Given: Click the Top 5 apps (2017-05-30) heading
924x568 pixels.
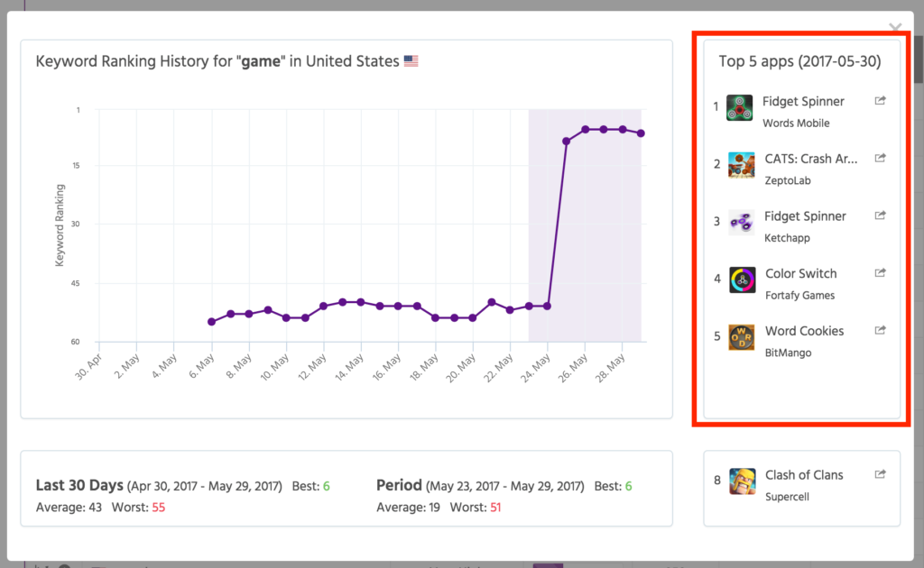Looking at the screenshot, I should pyautogui.click(x=799, y=61).
